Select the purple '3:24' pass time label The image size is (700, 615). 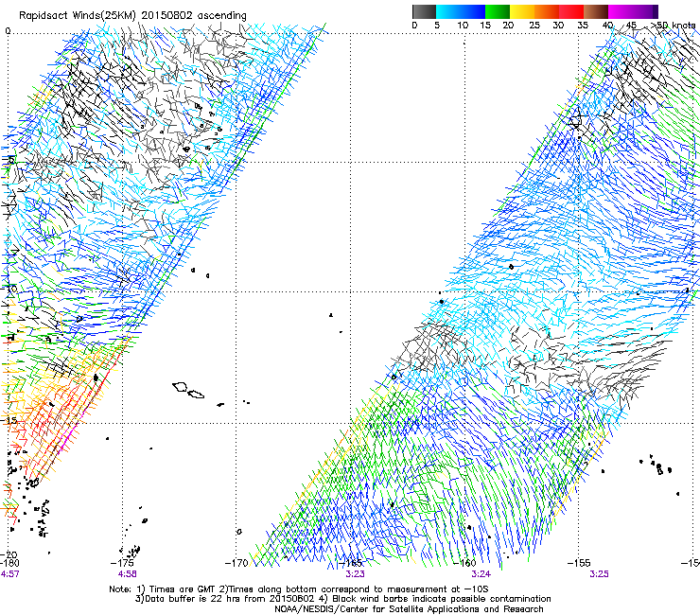tap(481, 574)
